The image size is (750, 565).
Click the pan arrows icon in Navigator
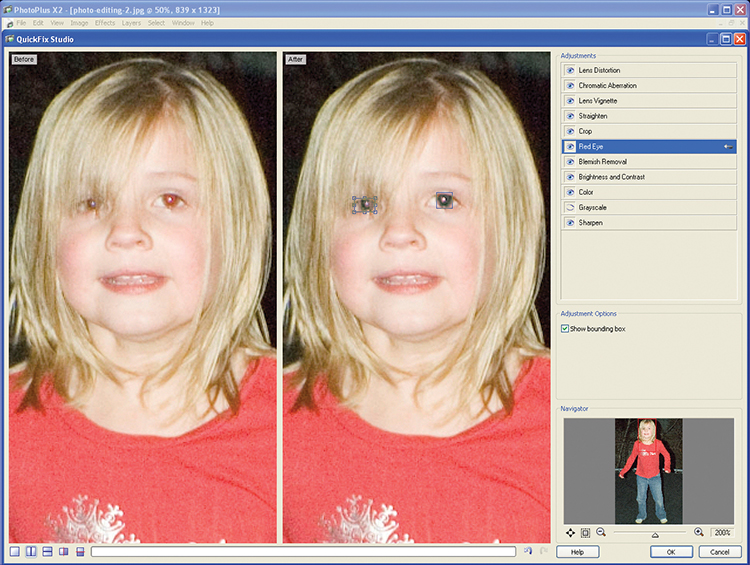570,533
